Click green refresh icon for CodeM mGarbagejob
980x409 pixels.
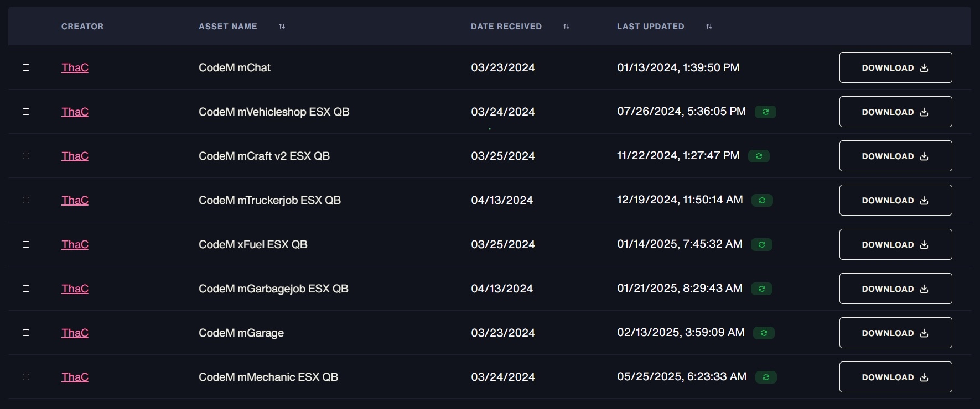[x=761, y=289]
